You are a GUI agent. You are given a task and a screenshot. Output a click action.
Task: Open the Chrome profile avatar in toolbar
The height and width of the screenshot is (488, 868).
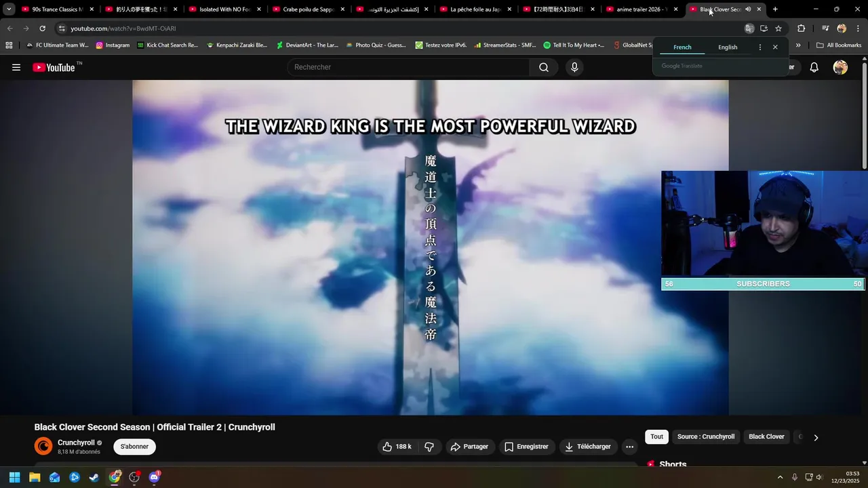(x=842, y=28)
